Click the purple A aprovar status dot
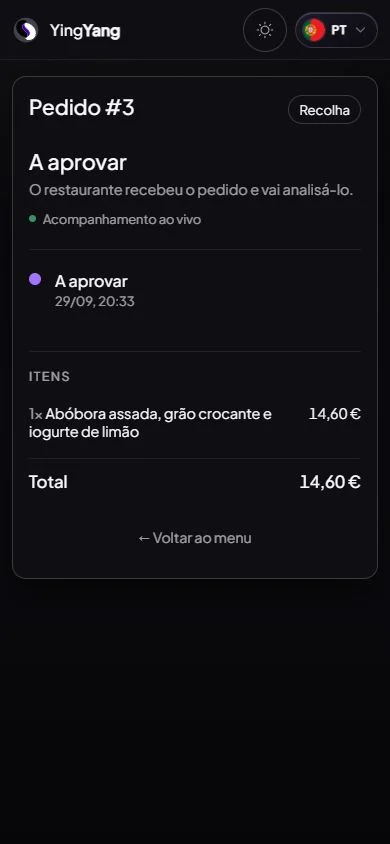 [x=35, y=279]
